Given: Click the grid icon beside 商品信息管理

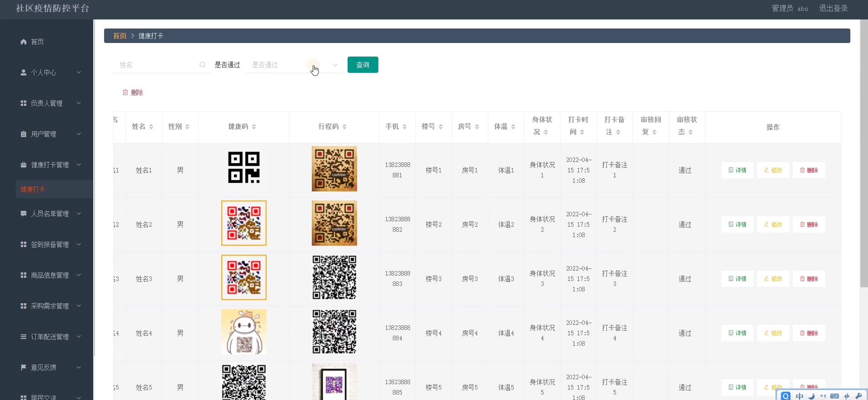Looking at the screenshot, I should (24, 275).
